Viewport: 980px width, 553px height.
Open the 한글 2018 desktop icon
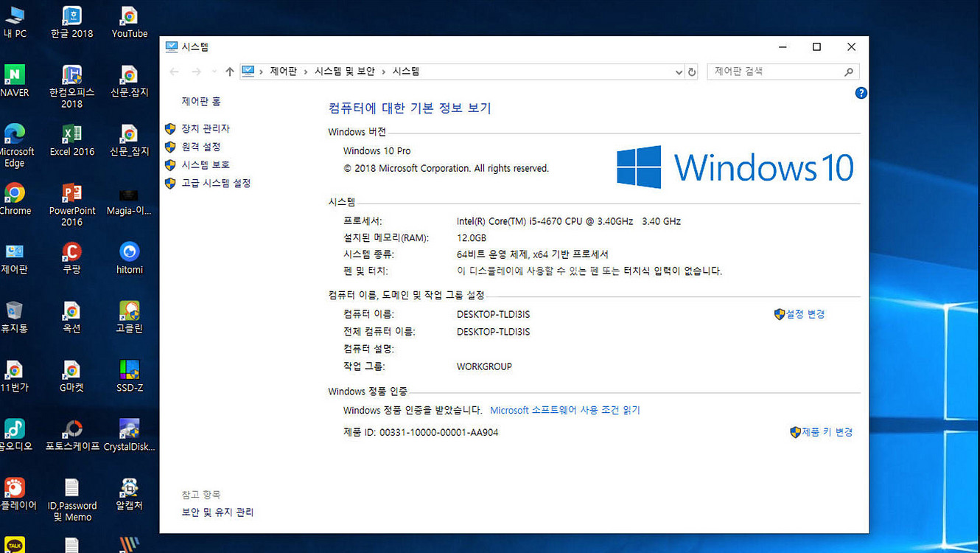pos(71,21)
